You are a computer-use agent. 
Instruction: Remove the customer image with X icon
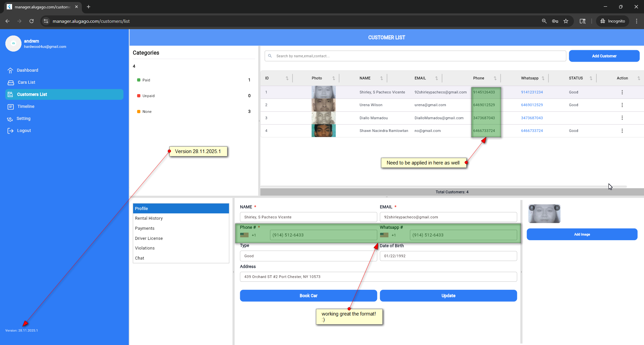[557, 208]
